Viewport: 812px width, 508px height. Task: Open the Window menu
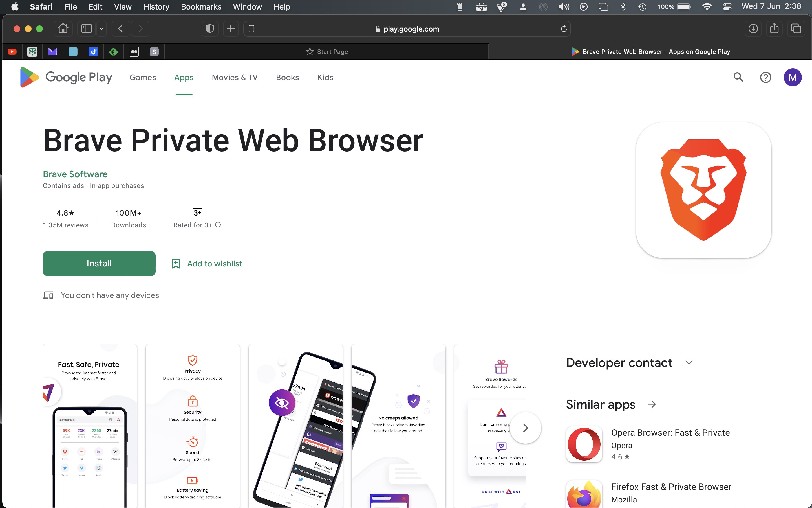pyautogui.click(x=247, y=7)
